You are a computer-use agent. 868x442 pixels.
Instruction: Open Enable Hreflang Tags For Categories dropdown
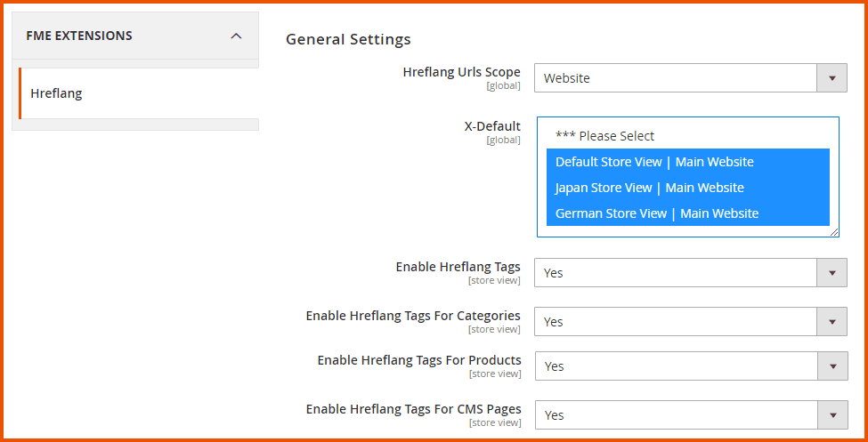point(676,322)
